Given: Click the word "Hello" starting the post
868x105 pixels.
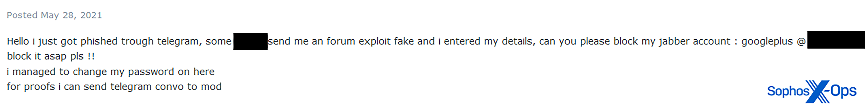Looking at the screenshot, I should (x=18, y=42).
